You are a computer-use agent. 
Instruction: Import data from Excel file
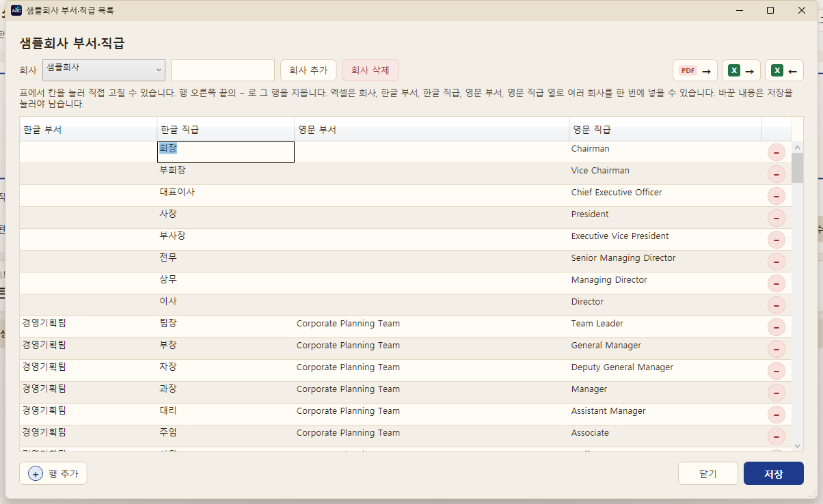tap(784, 70)
